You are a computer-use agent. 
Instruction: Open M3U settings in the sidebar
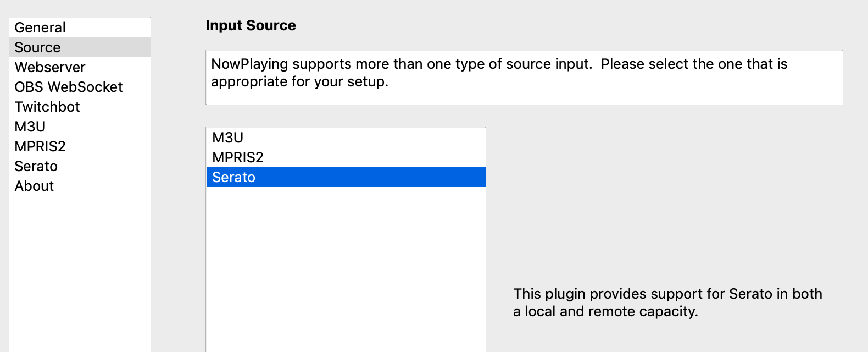pyautogui.click(x=30, y=127)
